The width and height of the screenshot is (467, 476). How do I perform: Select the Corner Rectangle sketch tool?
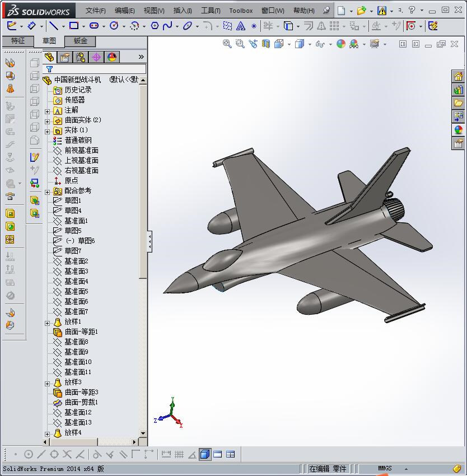coord(74,26)
